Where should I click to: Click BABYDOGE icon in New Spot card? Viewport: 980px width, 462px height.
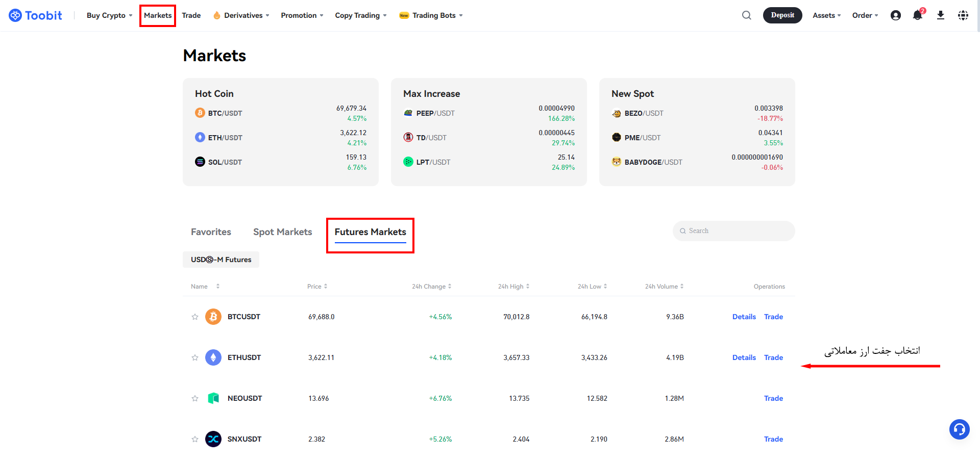[617, 162]
